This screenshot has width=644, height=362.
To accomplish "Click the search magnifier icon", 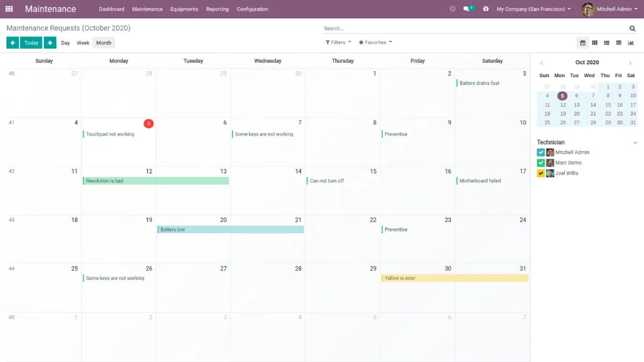I will (x=632, y=28).
